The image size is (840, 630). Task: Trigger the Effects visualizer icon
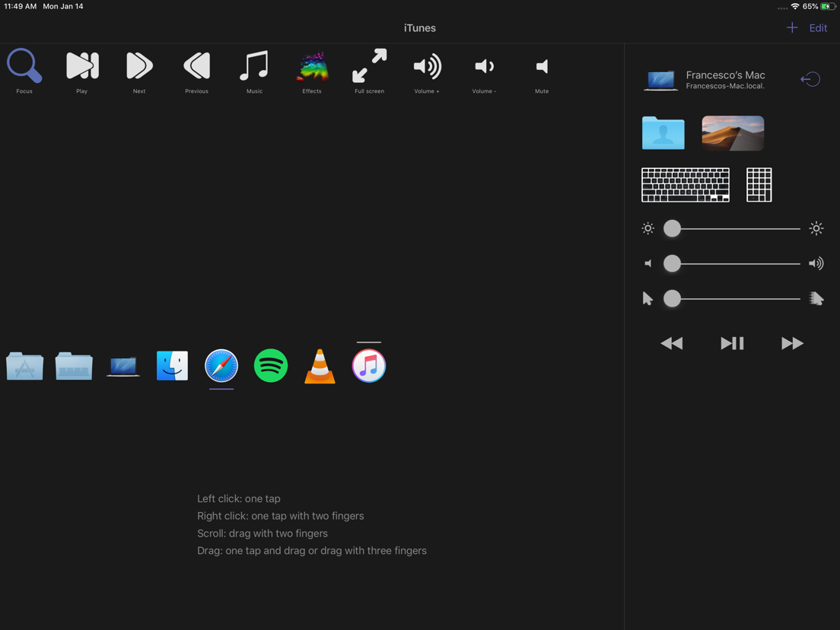click(x=312, y=67)
